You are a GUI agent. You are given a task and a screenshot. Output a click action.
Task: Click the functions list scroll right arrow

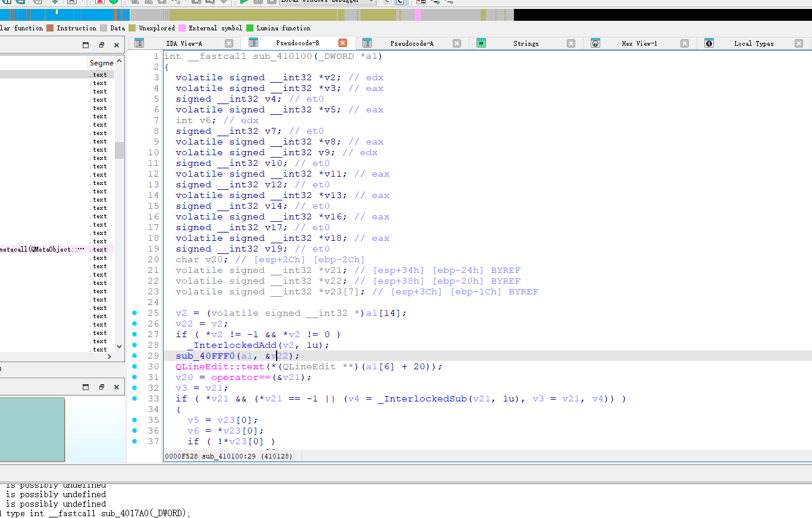[109, 356]
